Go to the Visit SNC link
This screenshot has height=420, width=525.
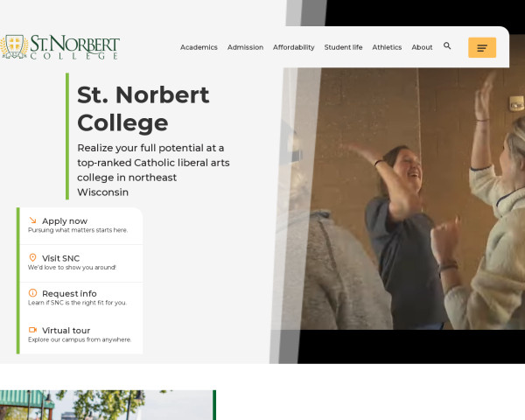(60, 258)
